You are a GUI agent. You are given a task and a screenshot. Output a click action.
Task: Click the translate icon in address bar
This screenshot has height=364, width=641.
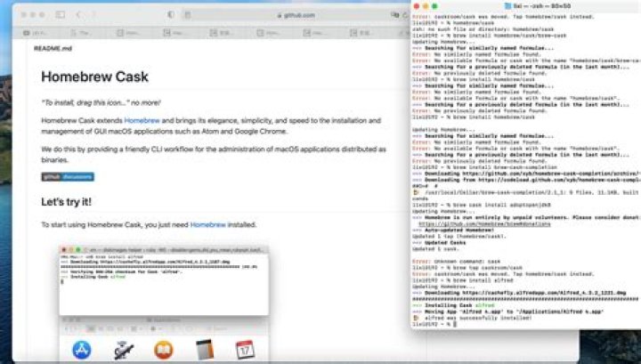click(395, 15)
